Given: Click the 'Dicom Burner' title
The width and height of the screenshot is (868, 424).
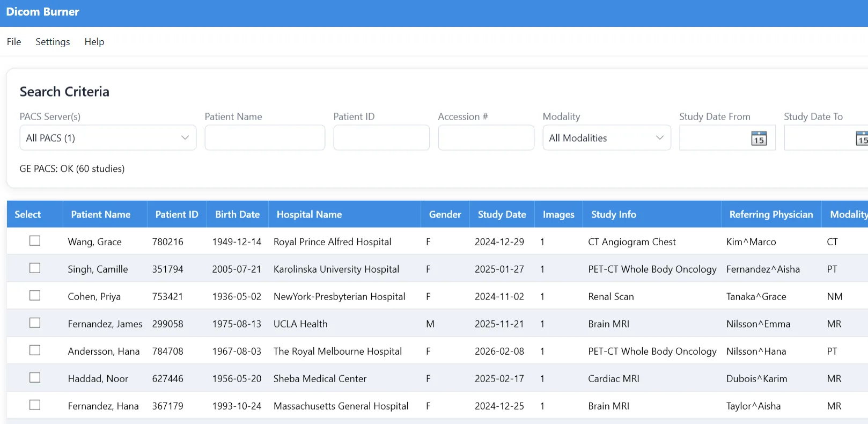Looking at the screenshot, I should pyautogui.click(x=43, y=12).
